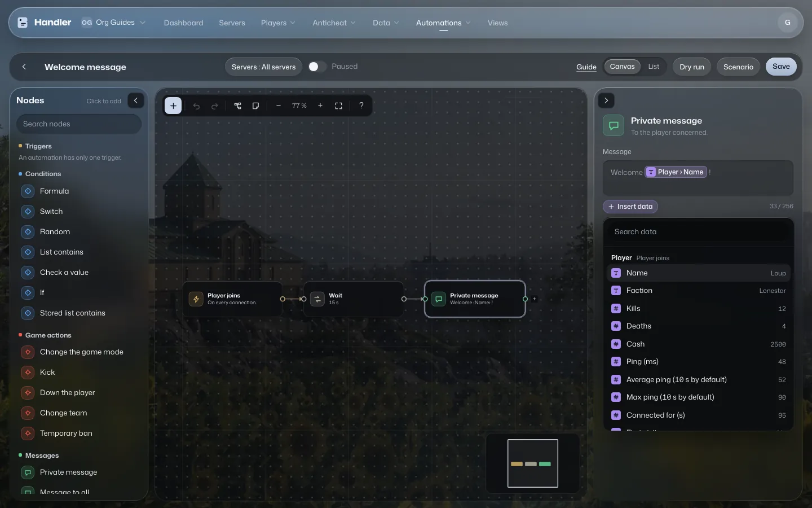Viewport: 812px width, 508px height.
Task: Click the add node plus button in canvas toolbar
Action: [173, 106]
